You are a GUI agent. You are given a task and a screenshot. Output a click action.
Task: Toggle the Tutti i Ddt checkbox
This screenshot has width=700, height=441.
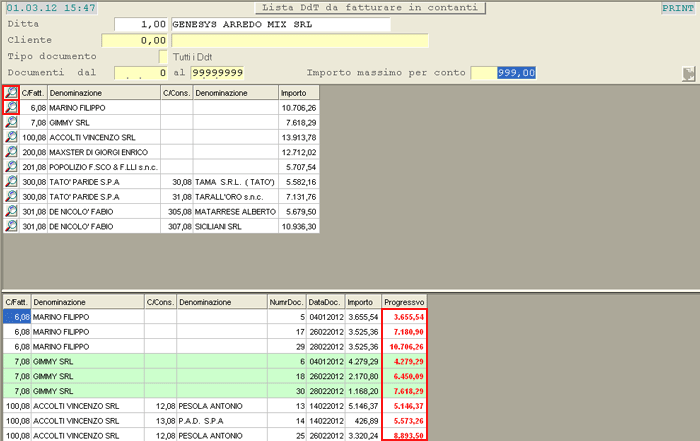163,57
